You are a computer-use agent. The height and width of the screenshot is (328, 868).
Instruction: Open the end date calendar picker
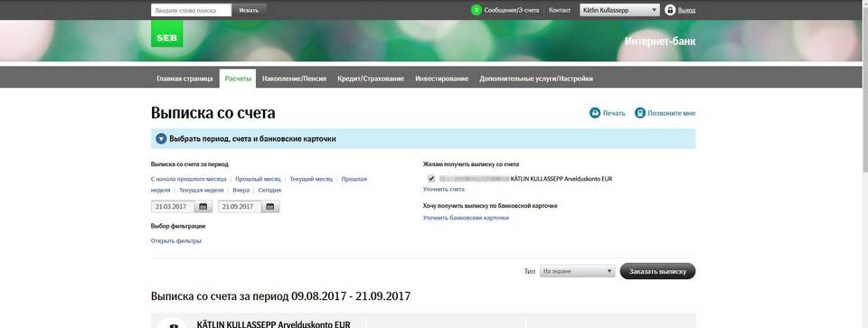[x=270, y=206]
